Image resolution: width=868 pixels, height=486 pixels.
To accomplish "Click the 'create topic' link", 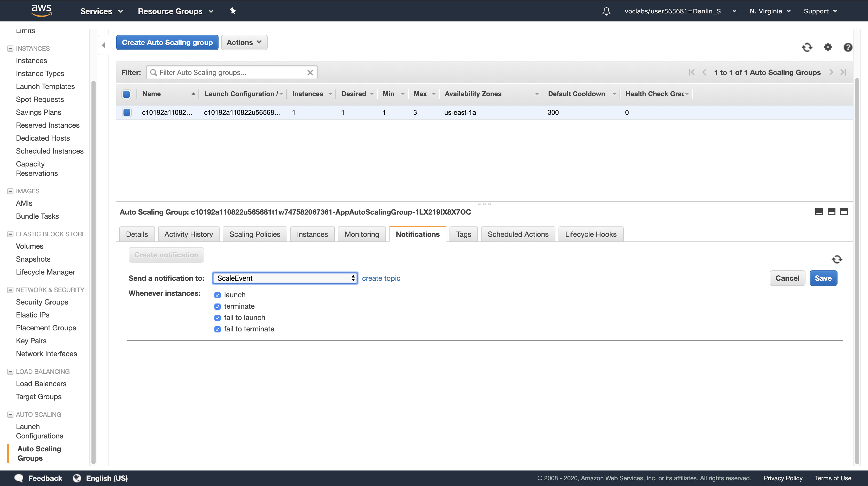I will click(381, 278).
